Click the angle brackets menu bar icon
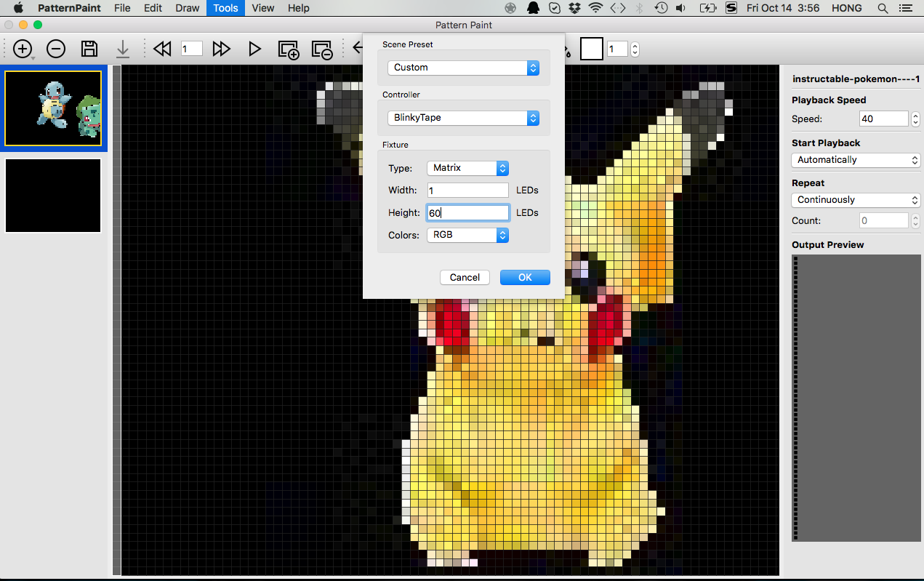 point(618,8)
